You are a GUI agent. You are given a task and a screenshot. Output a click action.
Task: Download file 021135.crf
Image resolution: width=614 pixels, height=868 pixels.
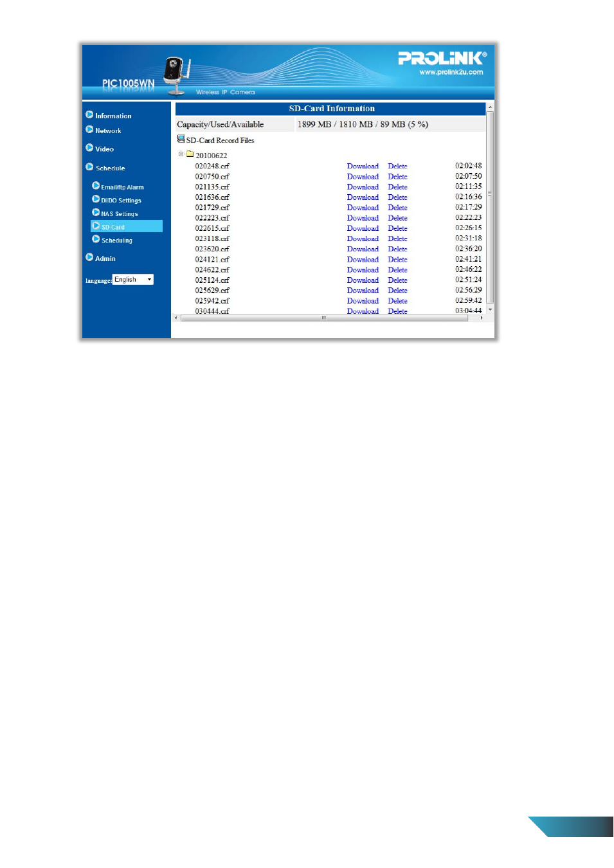[363, 186]
